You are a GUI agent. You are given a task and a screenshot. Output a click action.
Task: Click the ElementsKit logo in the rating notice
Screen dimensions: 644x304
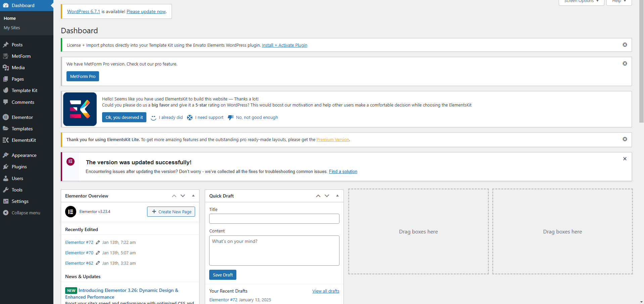80,109
